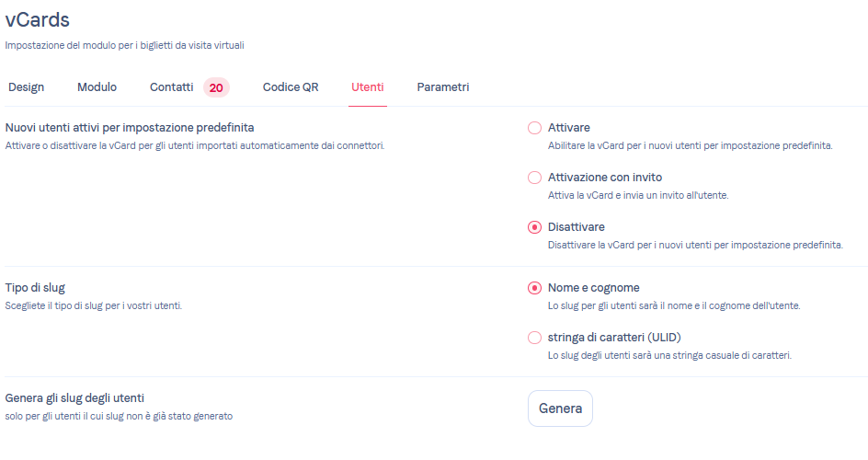Open the Design tab
The width and height of the screenshot is (868, 460).
(26, 87)
